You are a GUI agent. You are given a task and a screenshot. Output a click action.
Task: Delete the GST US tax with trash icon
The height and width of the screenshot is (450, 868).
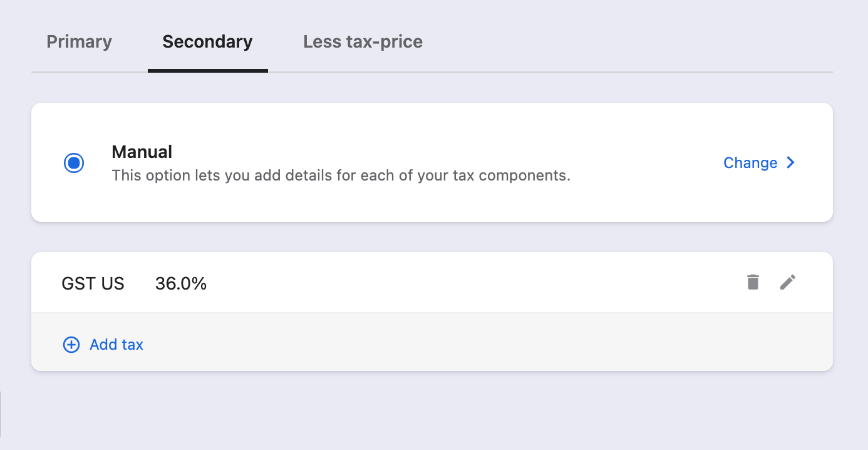(753, 282)
